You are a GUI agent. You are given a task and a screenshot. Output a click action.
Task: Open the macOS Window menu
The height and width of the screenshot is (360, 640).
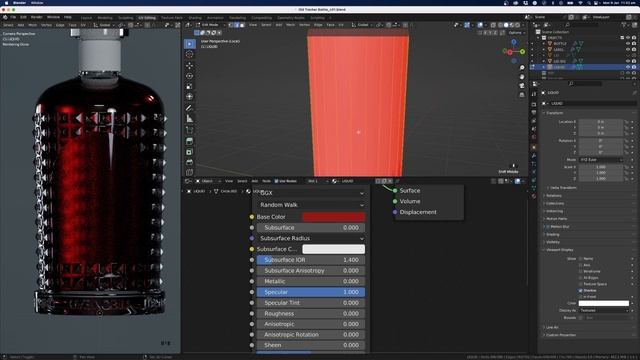(37, 3)
